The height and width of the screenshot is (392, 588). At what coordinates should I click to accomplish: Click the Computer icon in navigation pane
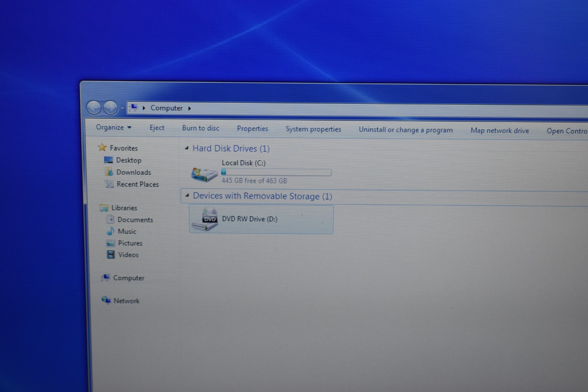[x=106, y=277]
